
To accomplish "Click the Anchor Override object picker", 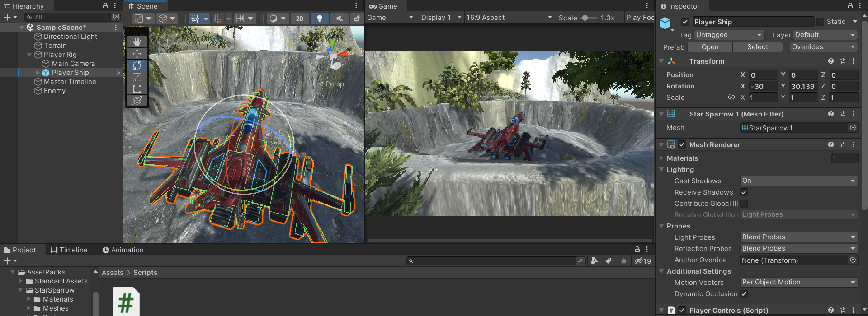I will tap(853, 260).
